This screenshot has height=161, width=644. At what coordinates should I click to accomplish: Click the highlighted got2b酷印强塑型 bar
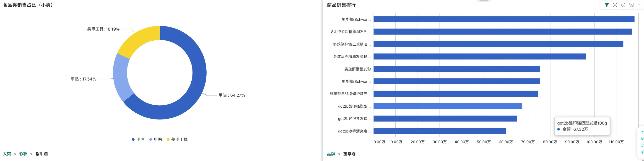point(447,106)
